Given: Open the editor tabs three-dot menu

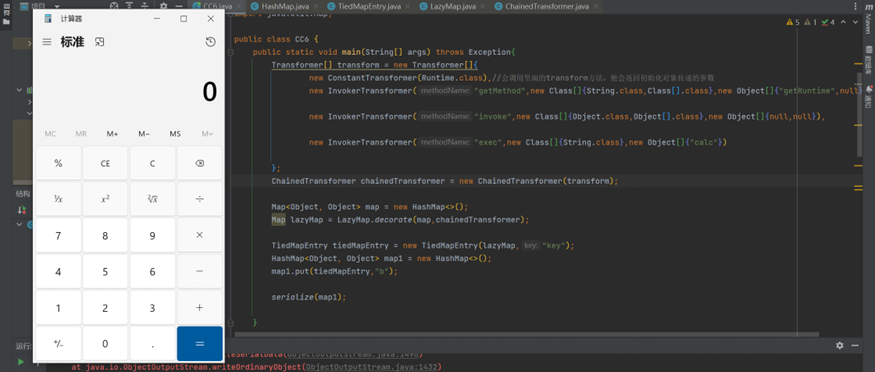Looking at the screenshot, I should coord(855,6).
